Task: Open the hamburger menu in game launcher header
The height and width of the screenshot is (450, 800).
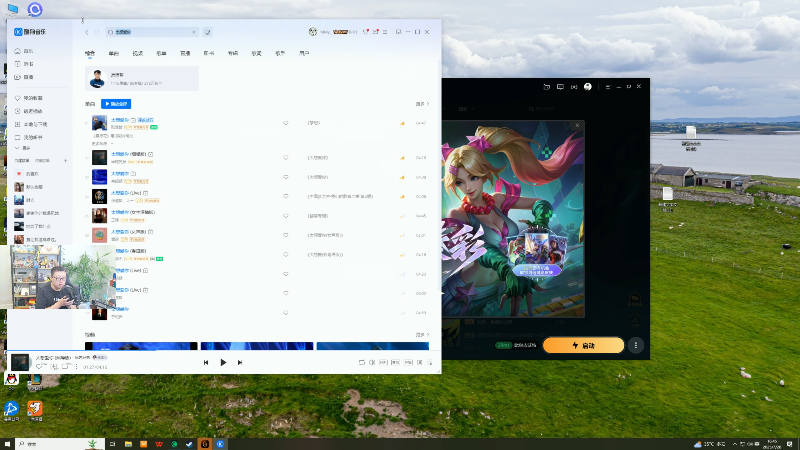Action: [x=607, y=87]
